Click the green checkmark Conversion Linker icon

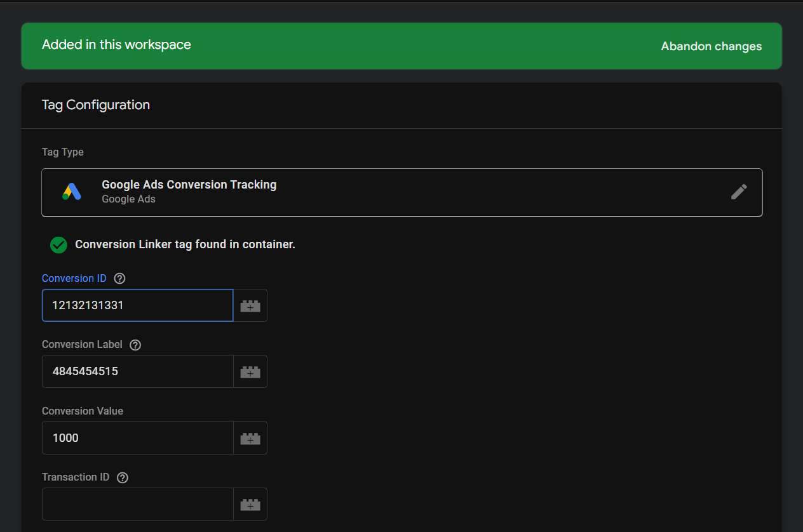[58, 244]
